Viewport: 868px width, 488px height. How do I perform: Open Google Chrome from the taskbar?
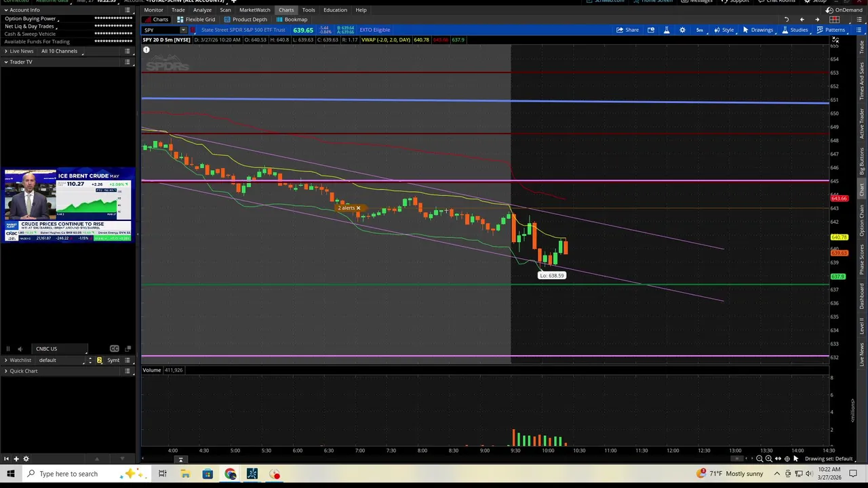coord(230,474)
